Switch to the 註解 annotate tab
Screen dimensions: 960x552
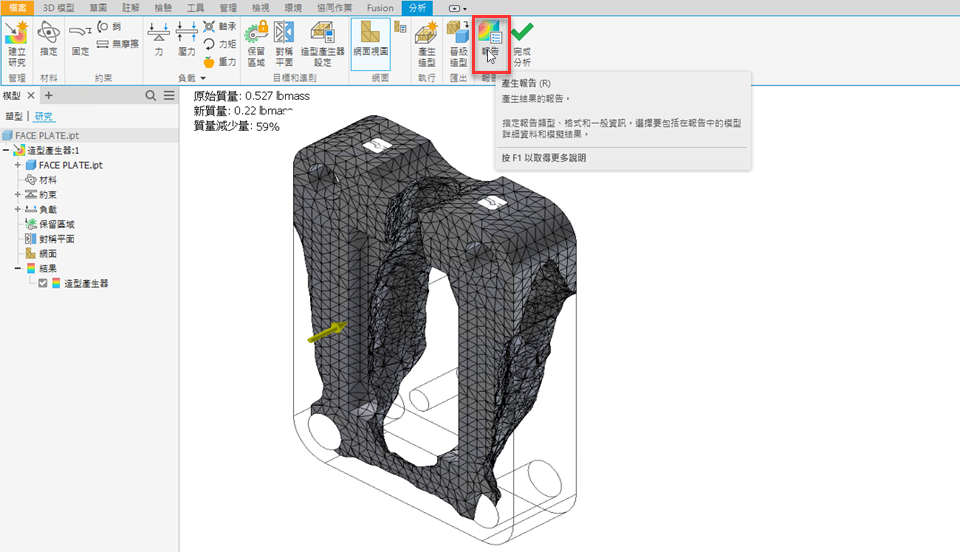click(x=130, y=8)
